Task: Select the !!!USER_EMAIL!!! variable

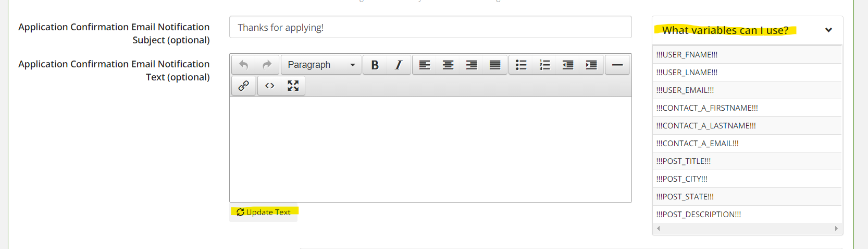Action: pos(747,90)
